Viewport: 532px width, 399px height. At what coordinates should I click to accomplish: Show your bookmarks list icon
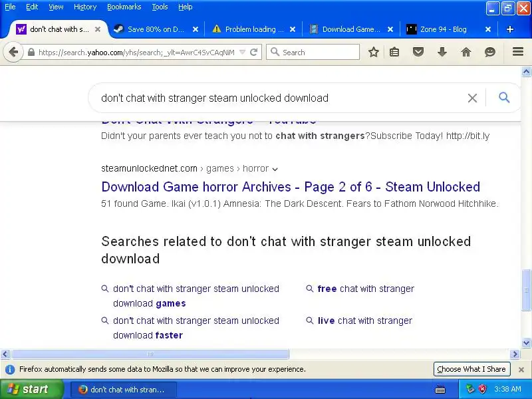394,53
